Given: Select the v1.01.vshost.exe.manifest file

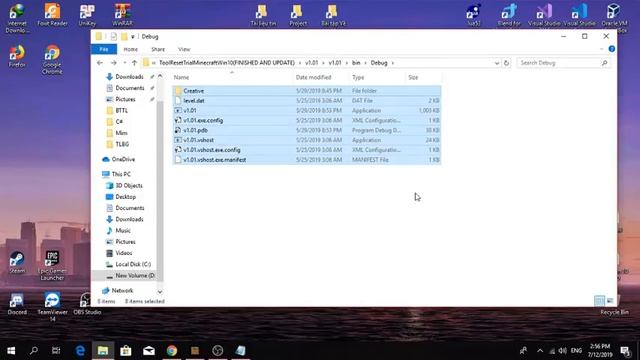Looking at the screenshot, I should click(306, 160).
